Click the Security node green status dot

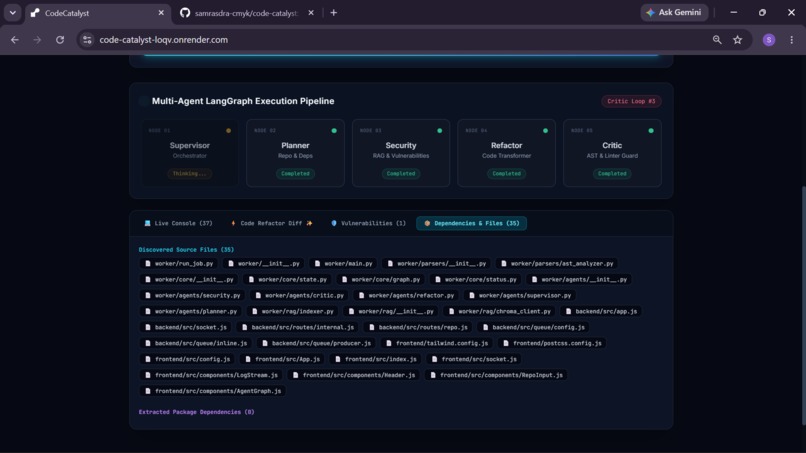[439, 131]
